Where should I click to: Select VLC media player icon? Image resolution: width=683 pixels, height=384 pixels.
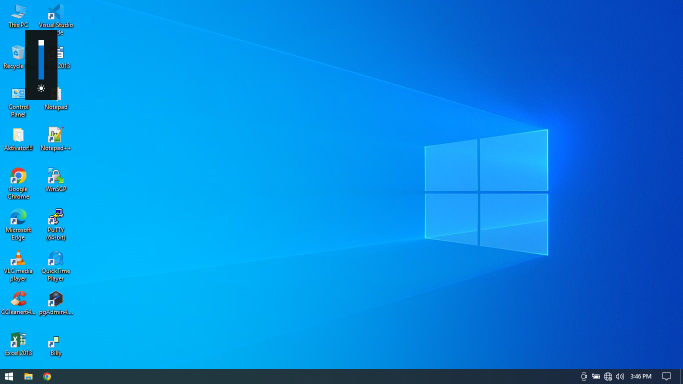[x=18, y=266]
